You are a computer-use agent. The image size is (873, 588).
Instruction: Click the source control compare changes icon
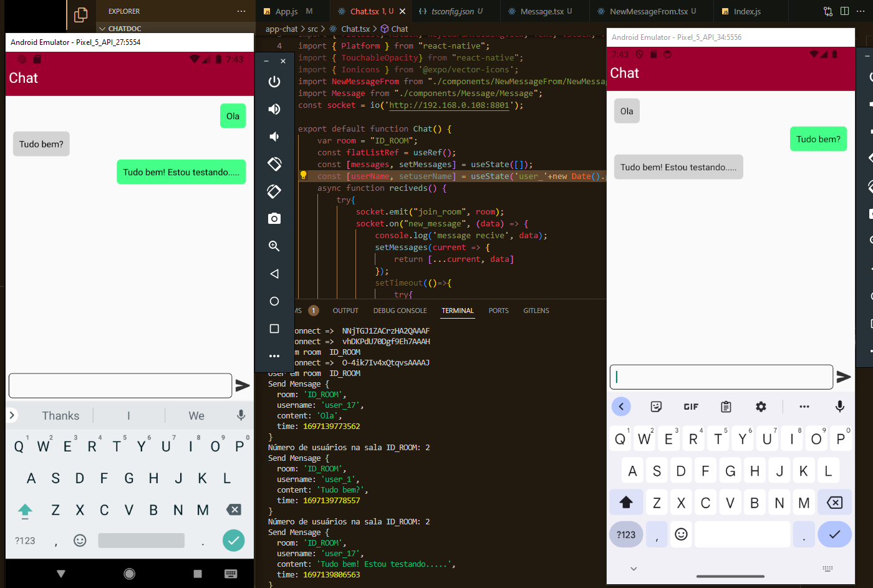828,11
